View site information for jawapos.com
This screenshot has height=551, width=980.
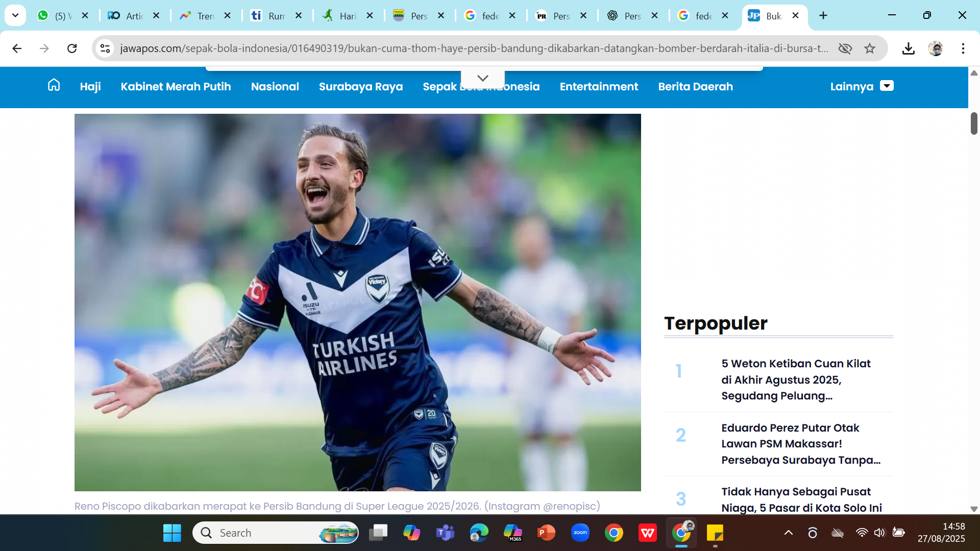tap(105, 48)
